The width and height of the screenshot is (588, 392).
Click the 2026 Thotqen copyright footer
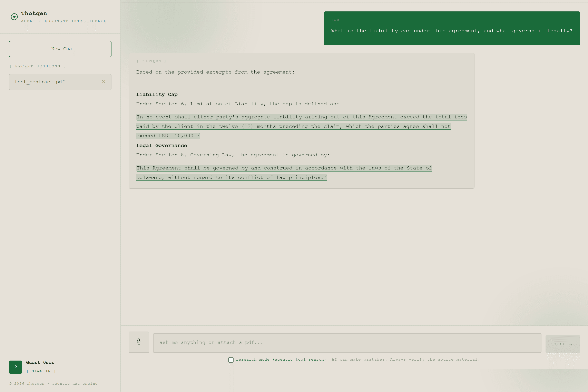point(53,383)
